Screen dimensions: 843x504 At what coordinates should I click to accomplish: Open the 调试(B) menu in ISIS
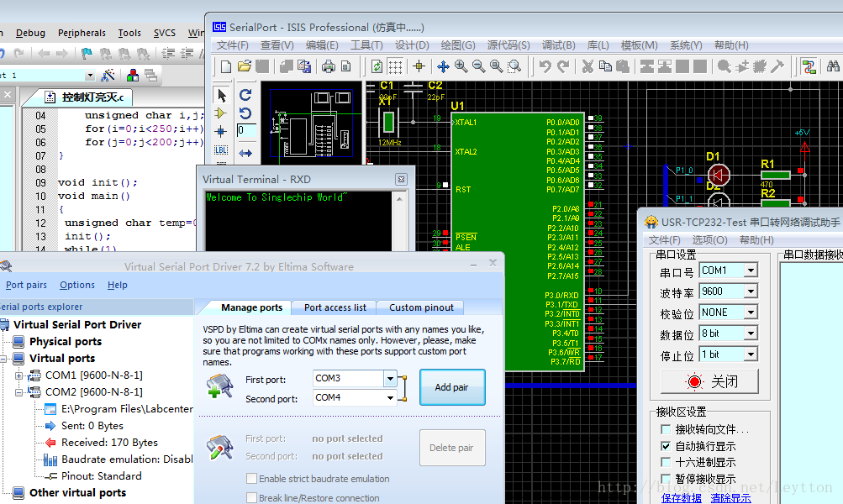coord(558,45)
